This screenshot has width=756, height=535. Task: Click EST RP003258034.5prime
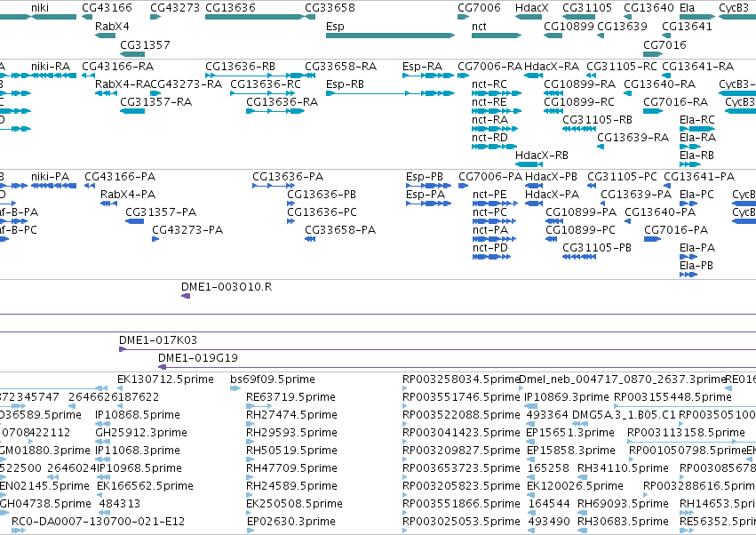click(x=461, y=379)
